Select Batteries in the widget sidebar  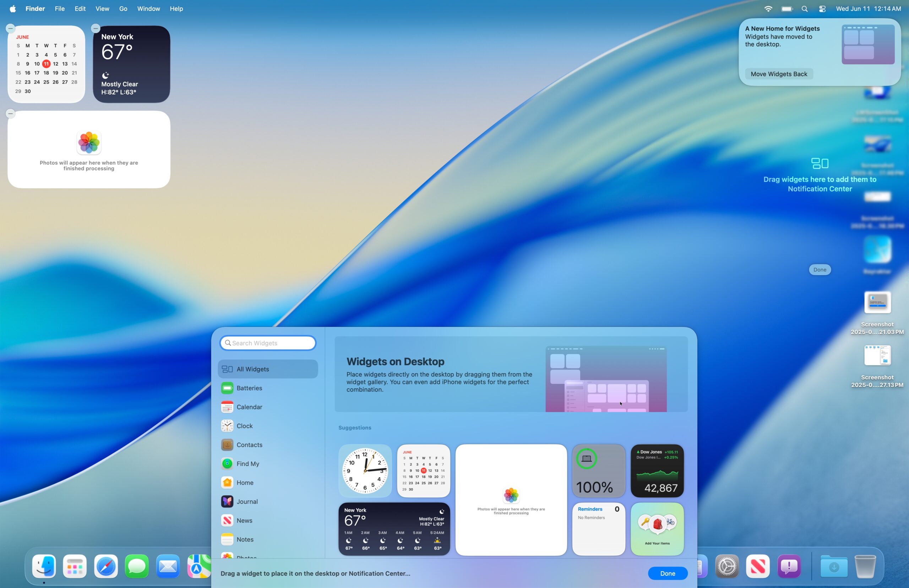249,388
